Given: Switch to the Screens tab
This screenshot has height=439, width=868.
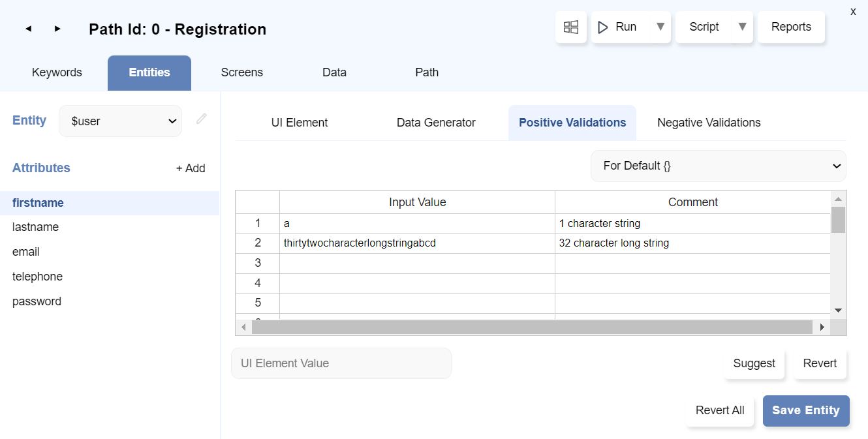Looking at the screenshot, I should [241, 72].
